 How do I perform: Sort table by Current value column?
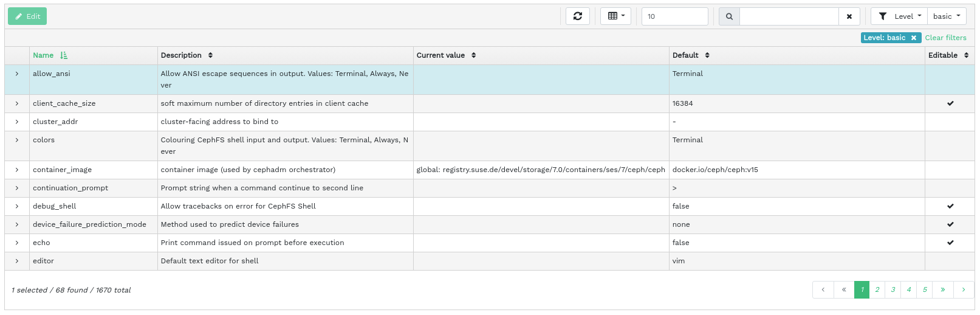tap(473, 55)
